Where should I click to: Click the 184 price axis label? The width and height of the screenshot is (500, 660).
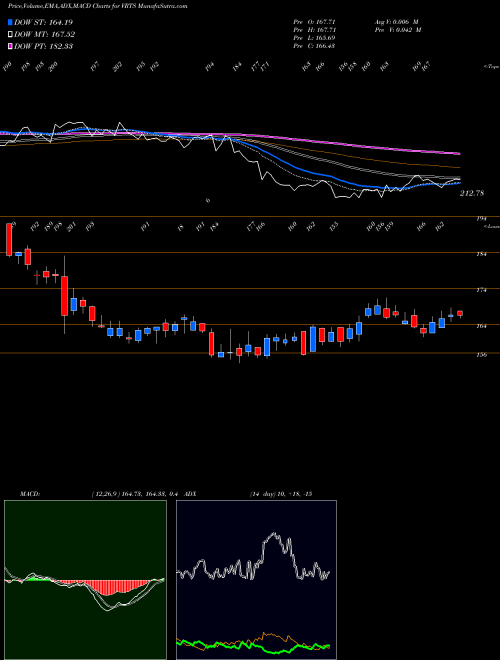[x=482, y=254]
